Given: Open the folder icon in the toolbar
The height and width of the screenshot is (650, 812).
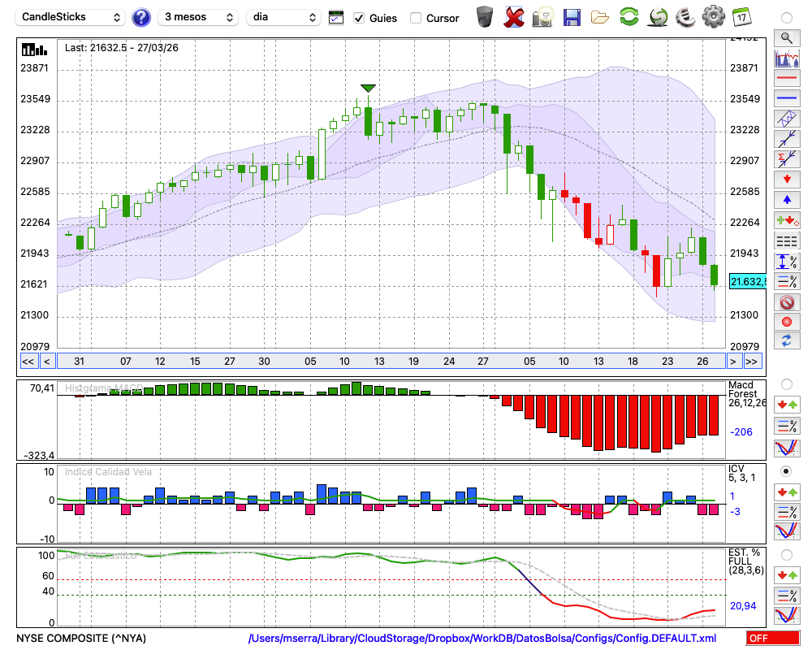Looking at the screenshot, I should [600, 18].
